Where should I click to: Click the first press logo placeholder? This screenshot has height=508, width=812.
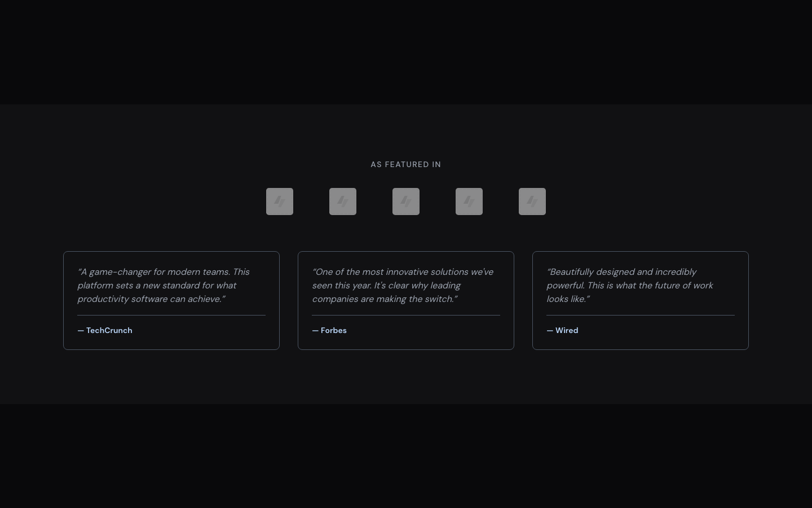(x=280, y=202)
